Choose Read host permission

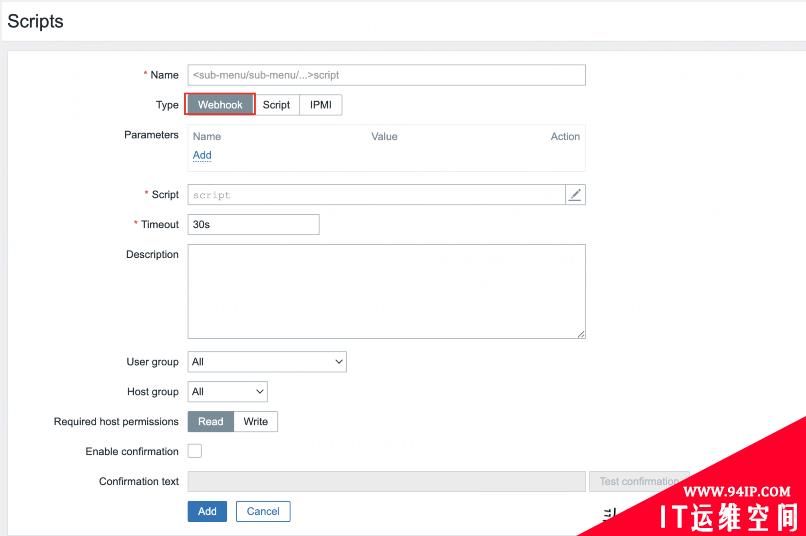[x=211, y=421]
